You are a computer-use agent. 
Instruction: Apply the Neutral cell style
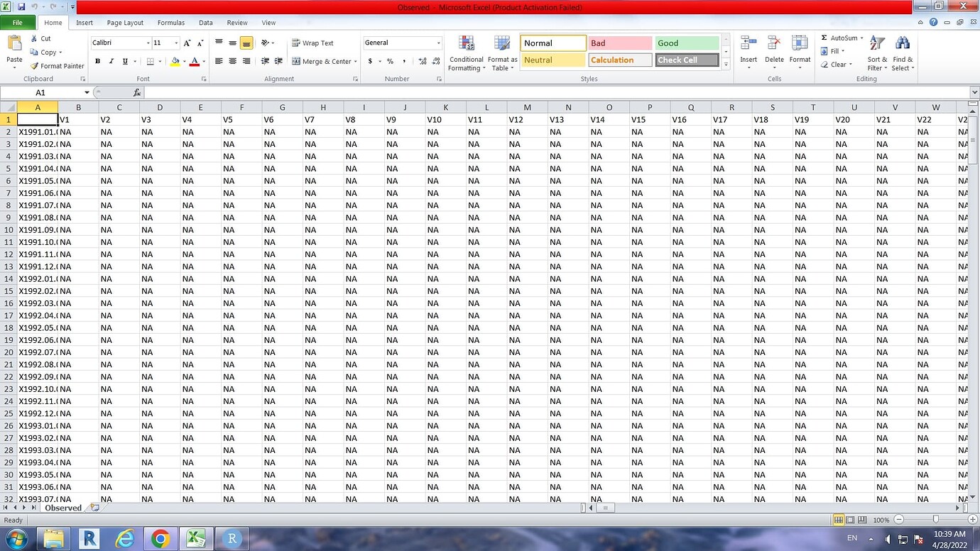[553, 60]
